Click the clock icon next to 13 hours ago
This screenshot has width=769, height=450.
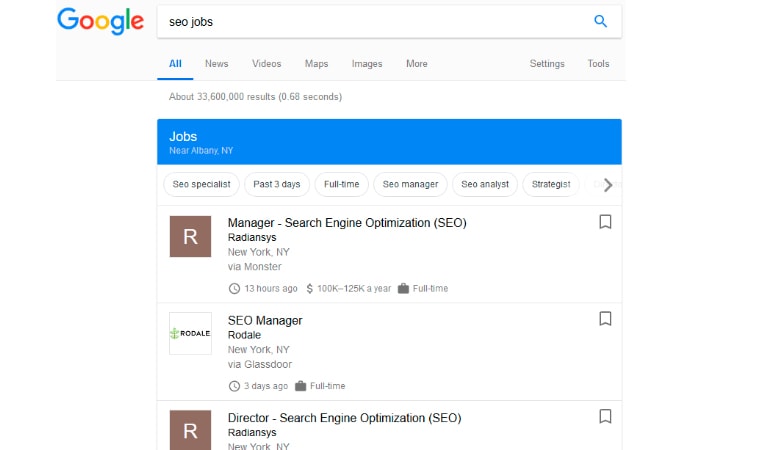(x=234, y=289)
